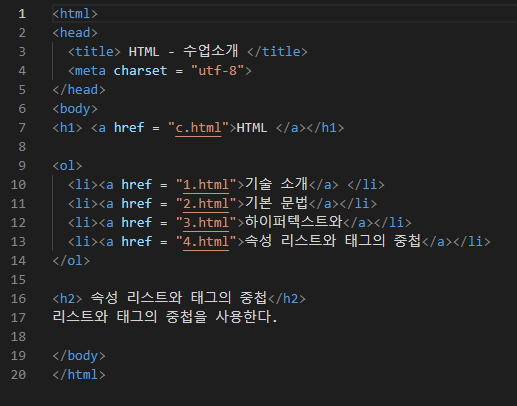Click line number 8 in the gutter
The width and height of the screenshot is (517, 406).
pyautogui.click(x=22, y=147)
